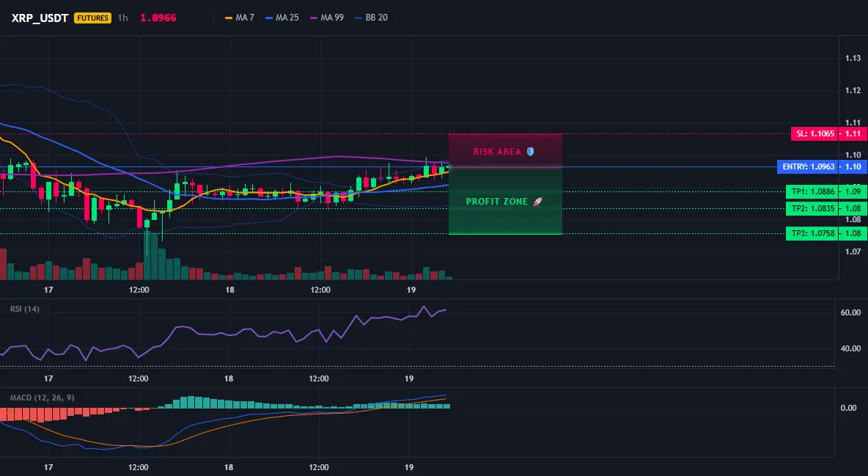The height and width of the screenshot is (476, 868).
Task: Click the MA 99 legend entry
Action: [x=327, y=18]
